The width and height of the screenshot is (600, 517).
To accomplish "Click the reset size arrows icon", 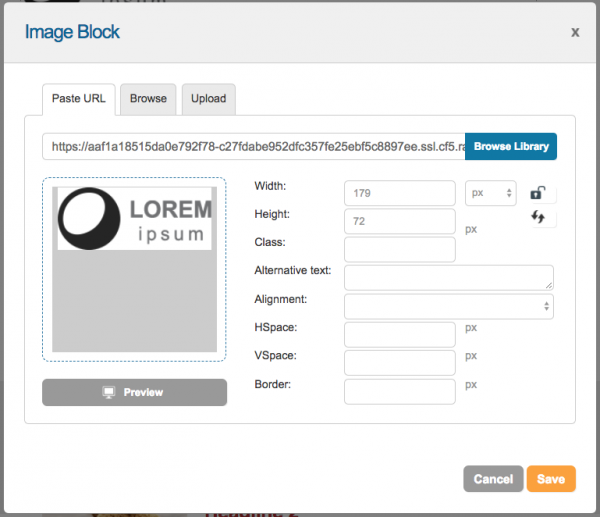I will pos(538,217).
